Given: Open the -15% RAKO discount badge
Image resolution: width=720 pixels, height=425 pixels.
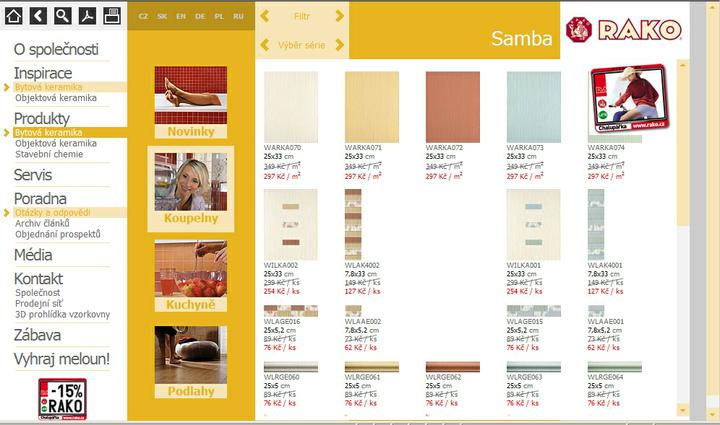Looking at the screenshot, I should (x=62, y=399).
